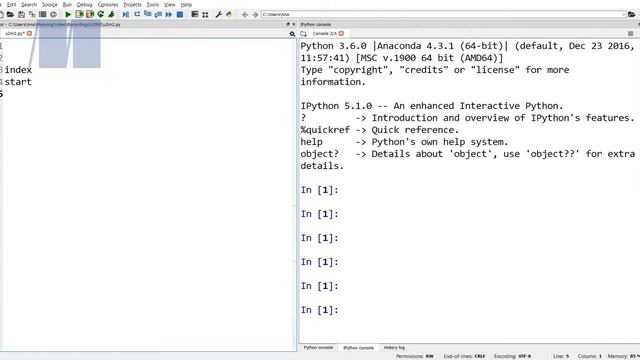Stop debugging with the blue square icon
Viewport: 640px width, 360px height.
coord(180,14)
